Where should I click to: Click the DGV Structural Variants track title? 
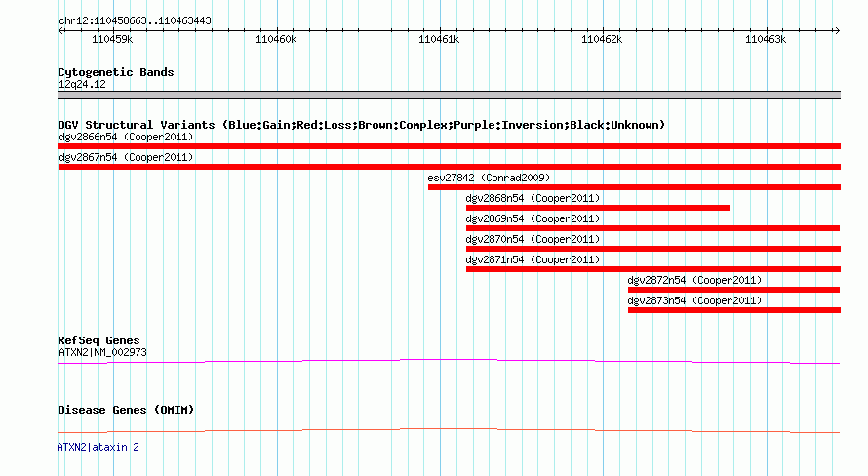362,125
